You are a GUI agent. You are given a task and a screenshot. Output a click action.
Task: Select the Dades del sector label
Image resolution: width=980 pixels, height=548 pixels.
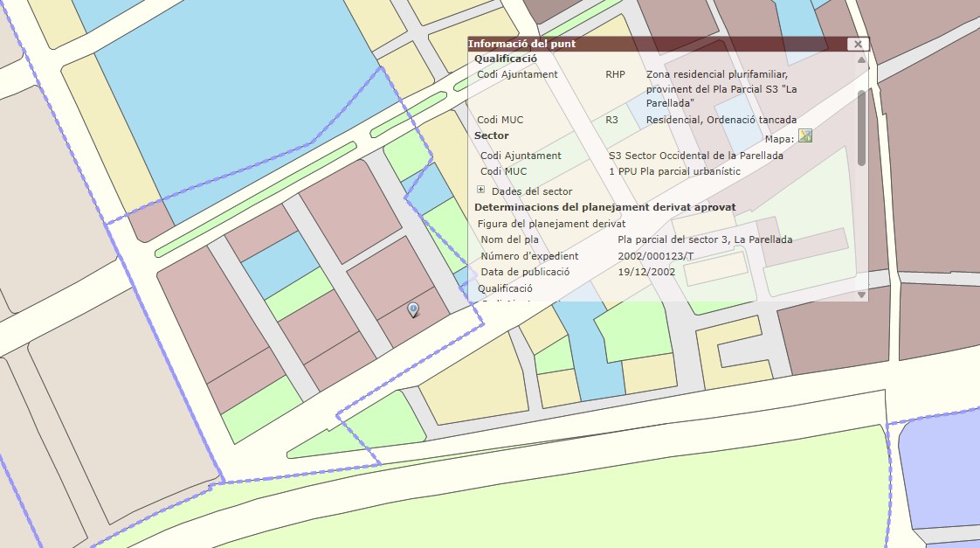(x=532, y=191)
